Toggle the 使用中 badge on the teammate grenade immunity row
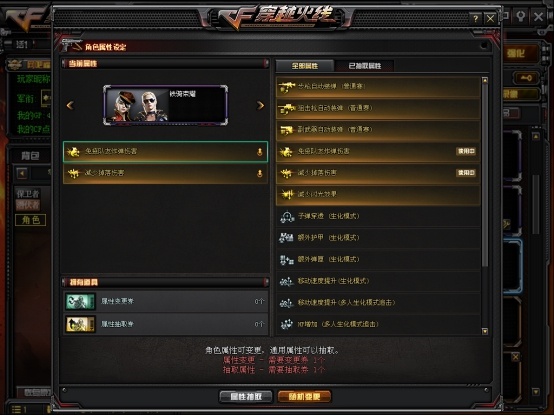Screen dimensions: 554x416 point(466,151)
